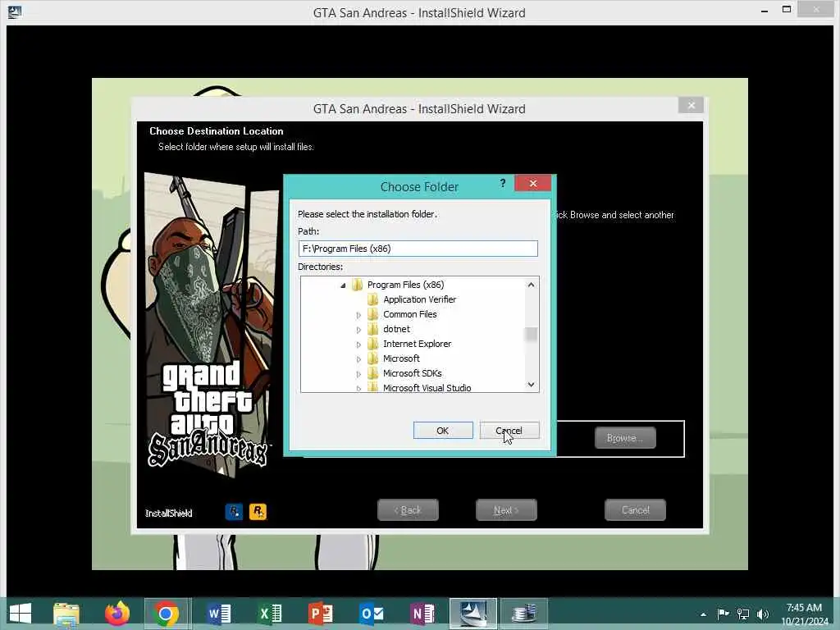Open OneNote from taskbar

pyautogui.click(x=422, y=614)
